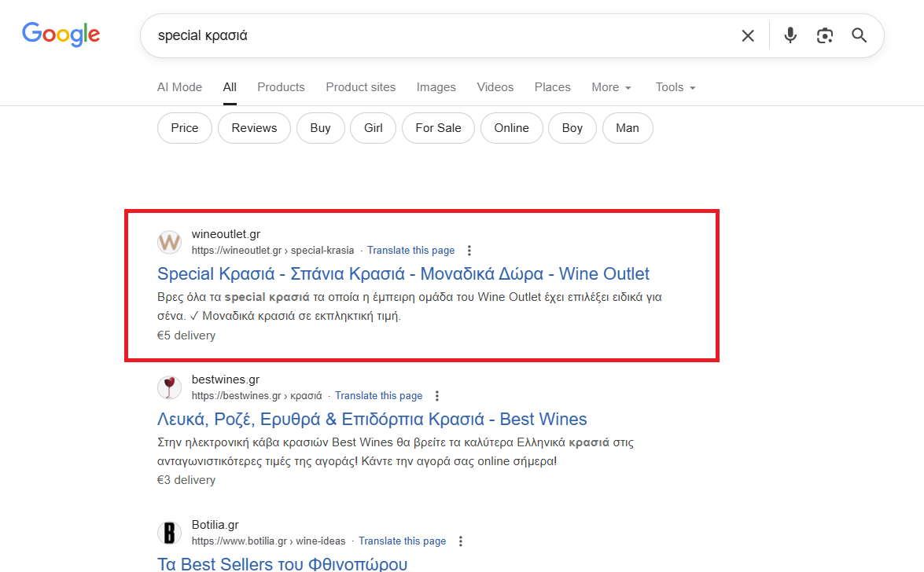The image size is (924, 572).
Task: Open three-dot menu for Botilia.gr result
Action: [x=461, y=541]
